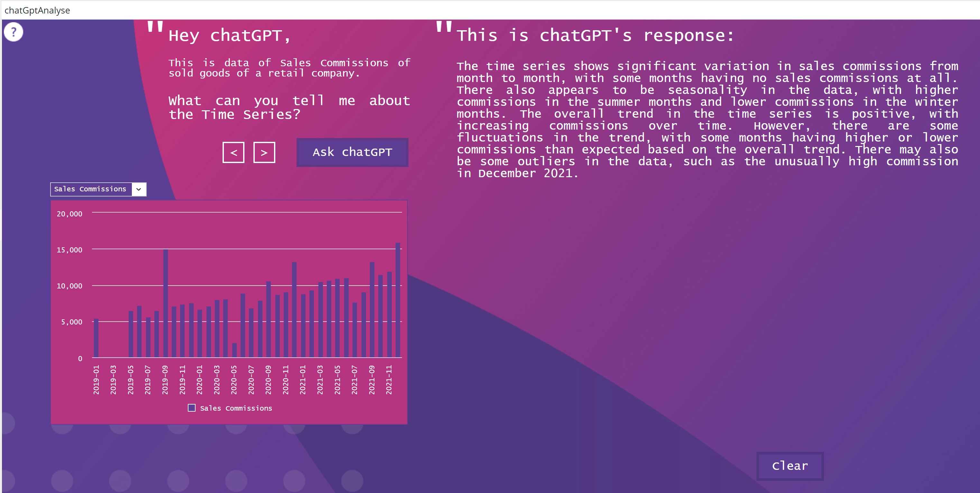Viewport: 980px width, 493px height.
Task: Select the 2019-01 bar in the chart
Action: click(96, 338)
